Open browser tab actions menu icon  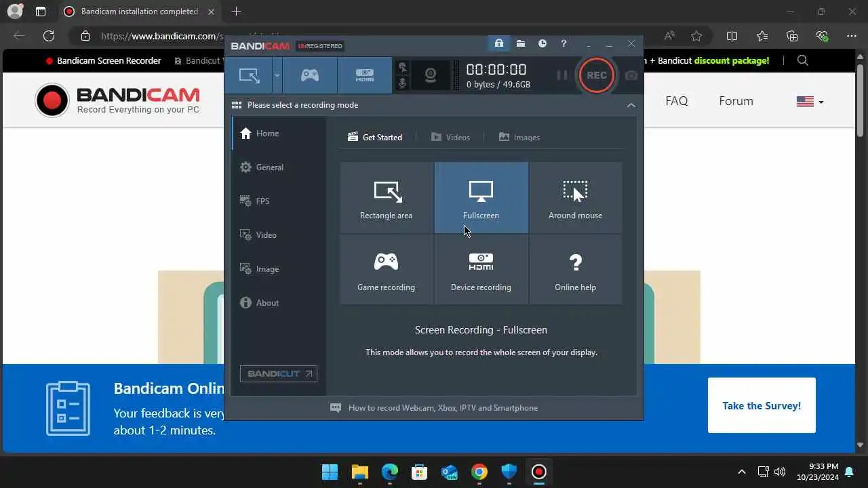pyautogui.click(x=40, y=12)
